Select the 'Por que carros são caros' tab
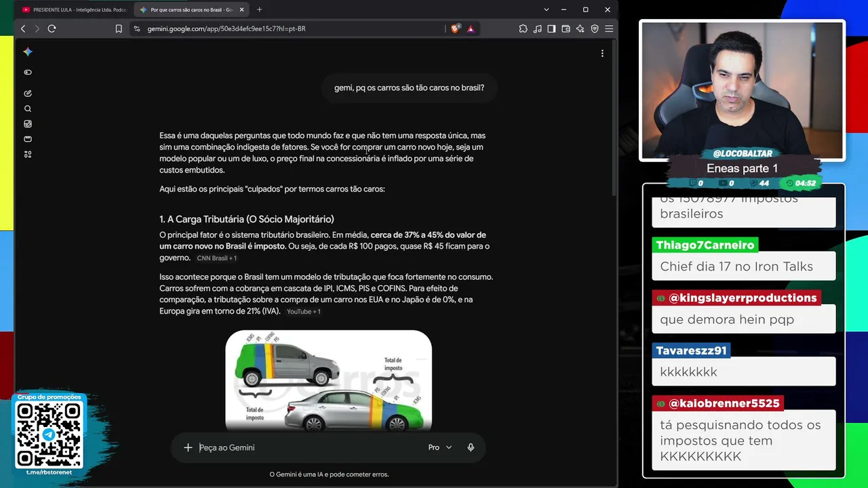Screen dimensions: 868x488 click(193, 9)
